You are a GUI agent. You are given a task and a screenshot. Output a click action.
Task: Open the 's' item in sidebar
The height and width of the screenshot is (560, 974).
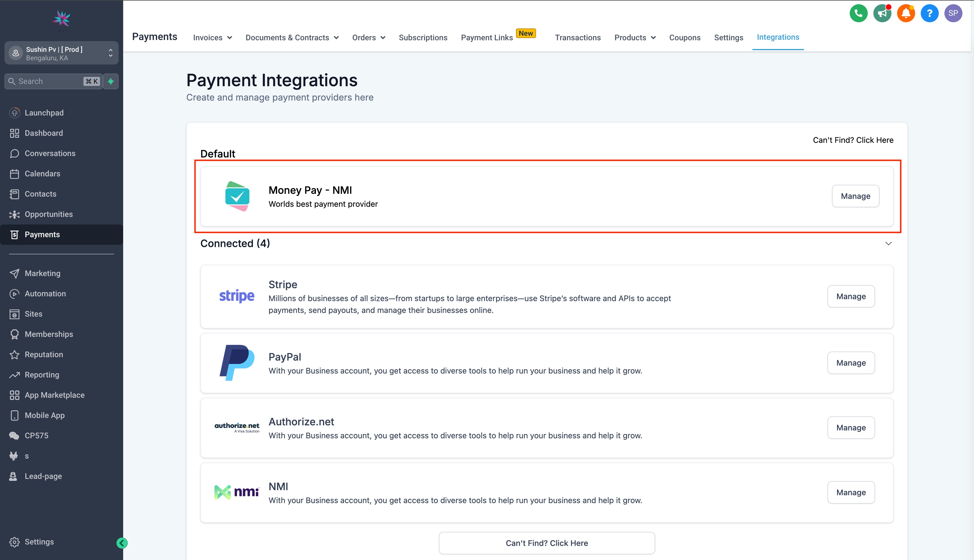click(x=61, y=456)
